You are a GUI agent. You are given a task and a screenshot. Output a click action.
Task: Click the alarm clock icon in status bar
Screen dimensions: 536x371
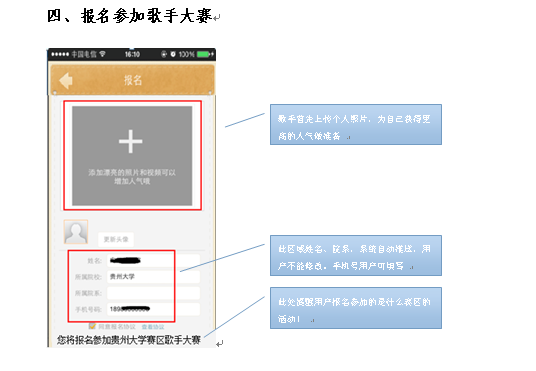[x=173, y=54]
